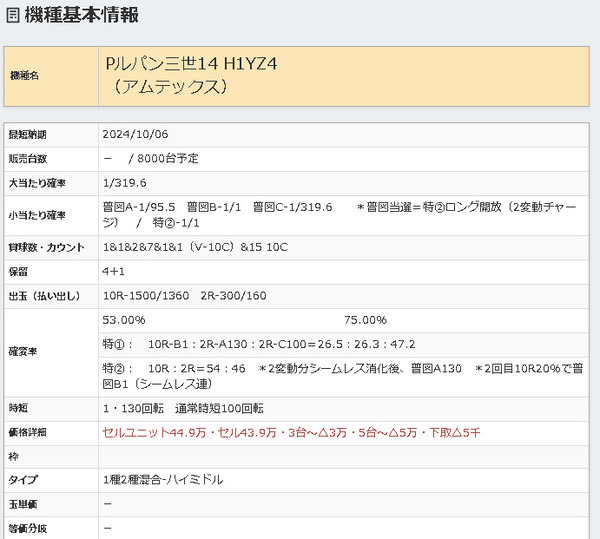
Task: Select the 75.00% rate value
Action: [x=365, y=320]
